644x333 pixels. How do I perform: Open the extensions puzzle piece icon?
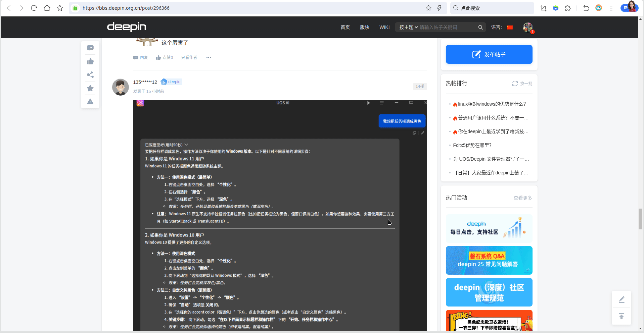tap(568, 8)
